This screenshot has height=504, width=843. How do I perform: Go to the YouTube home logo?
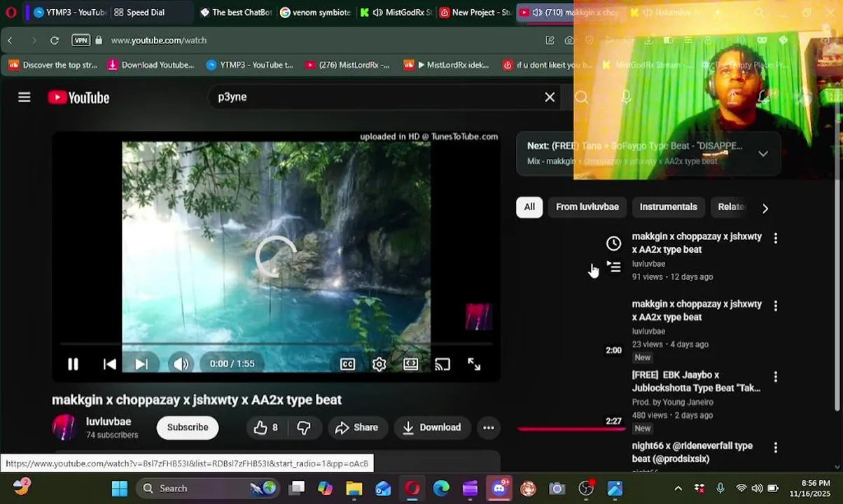coord(78,98)
